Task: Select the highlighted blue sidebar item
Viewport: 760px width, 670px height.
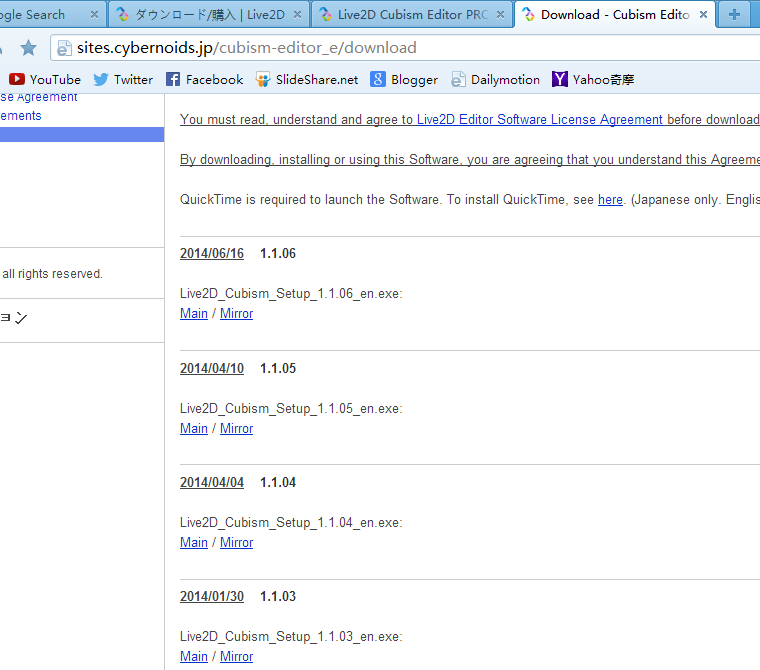Action: pos(82,134)
